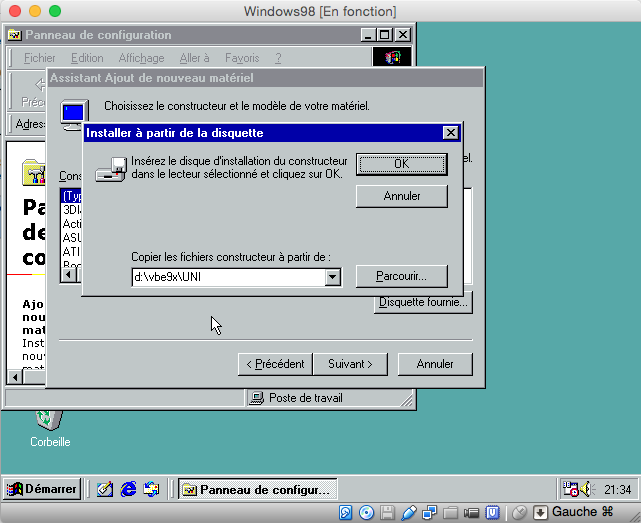Minimize the Panneau de configuration window
Image resolution: width=641 pixels, height=523 pixels.
368,35
